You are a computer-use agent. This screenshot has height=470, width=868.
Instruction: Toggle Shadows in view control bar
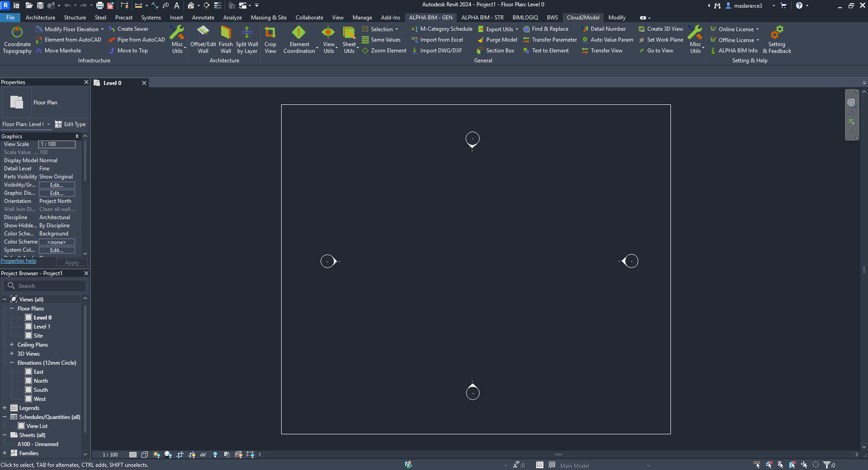coord(168,455)
